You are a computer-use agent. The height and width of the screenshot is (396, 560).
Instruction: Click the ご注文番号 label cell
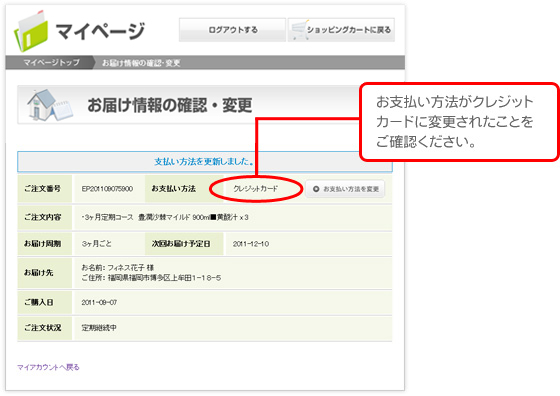(45, 189)
